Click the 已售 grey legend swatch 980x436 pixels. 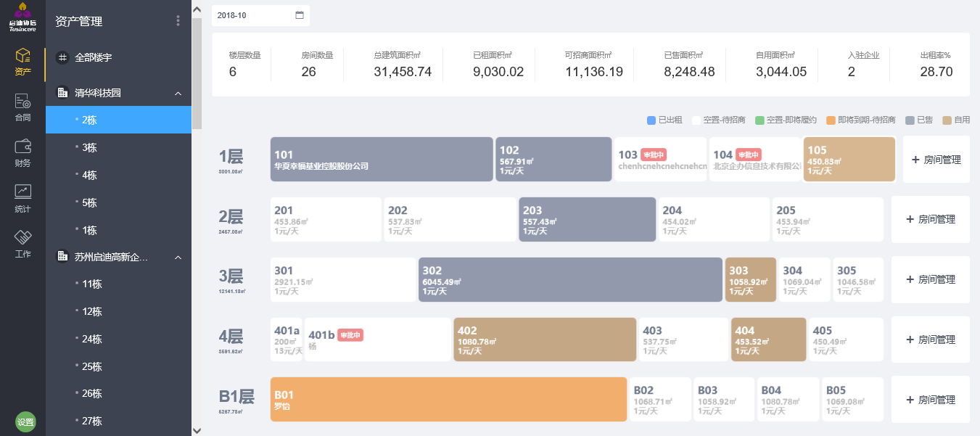[910, 120]
